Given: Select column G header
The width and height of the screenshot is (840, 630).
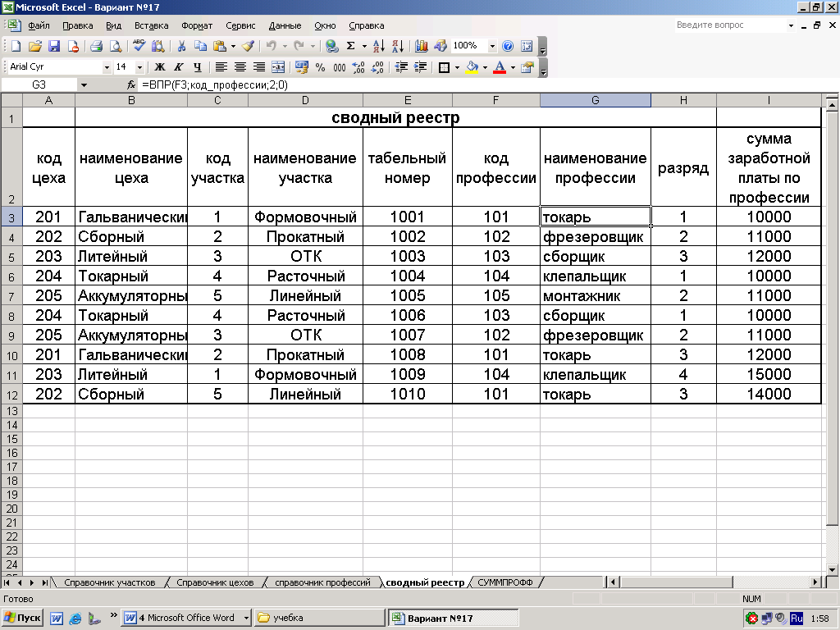Looking at the screenshot, I should click(x=596, y=100).
